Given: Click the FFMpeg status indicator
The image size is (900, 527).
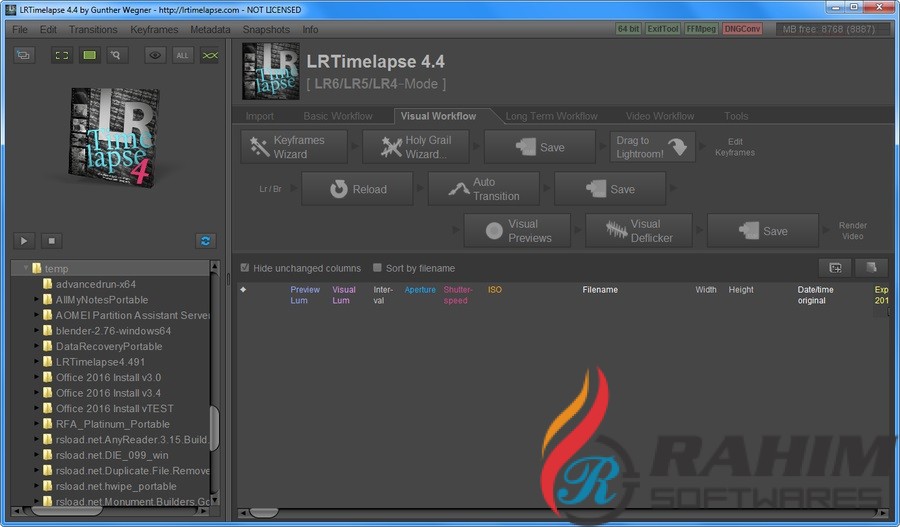Looking at the screenshot, I should click(x=701, y=29).
